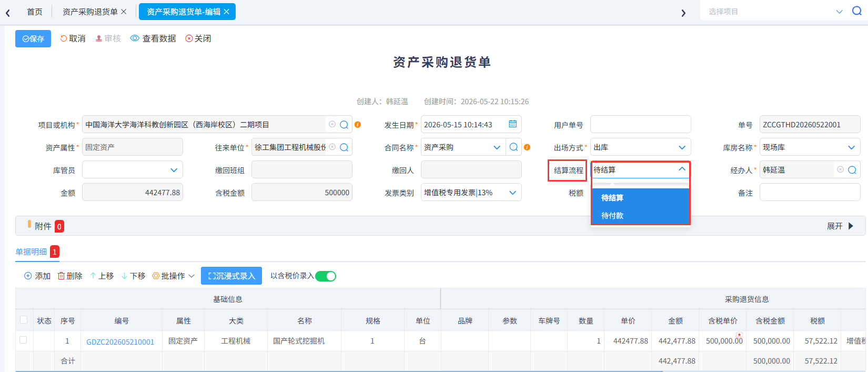868x372 pixels.
Task: Click the 工程机械 category cell
Action: click(x=236, y=341)
